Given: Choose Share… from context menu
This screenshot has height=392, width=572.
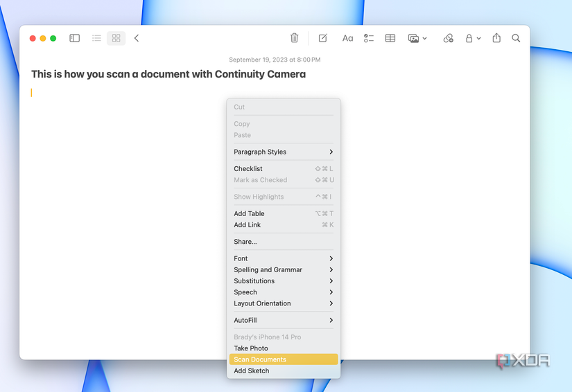Looking at the screenshot, I should 284,242.
